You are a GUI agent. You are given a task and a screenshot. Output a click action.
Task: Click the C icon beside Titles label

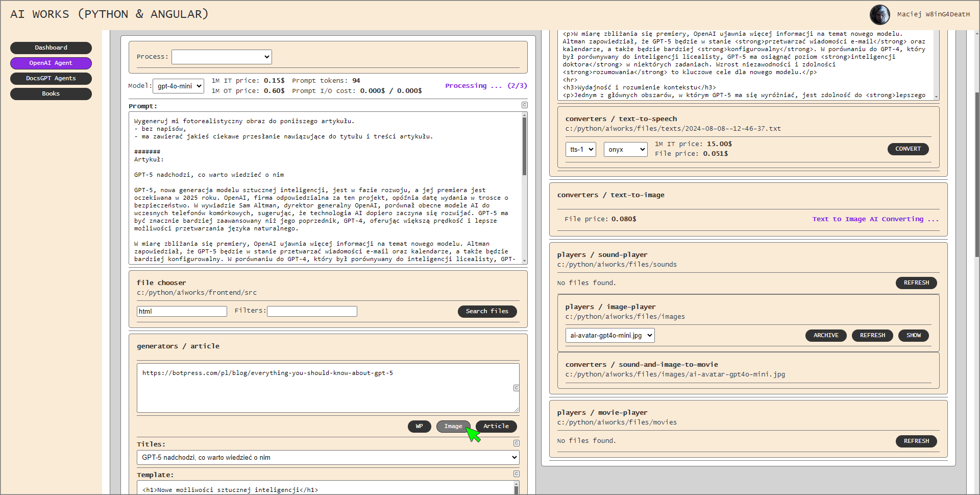point(516,443)
